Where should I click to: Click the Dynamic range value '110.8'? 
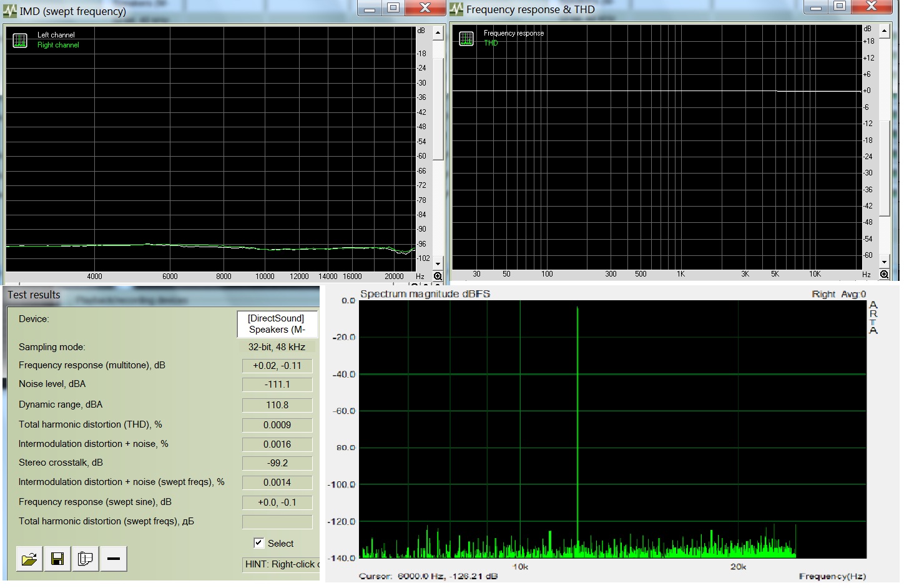277,405
